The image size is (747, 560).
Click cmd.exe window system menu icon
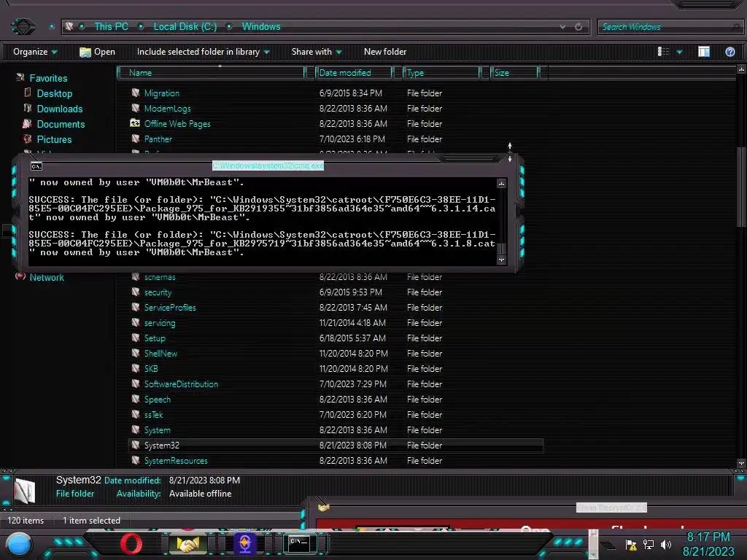coord(36,166)
